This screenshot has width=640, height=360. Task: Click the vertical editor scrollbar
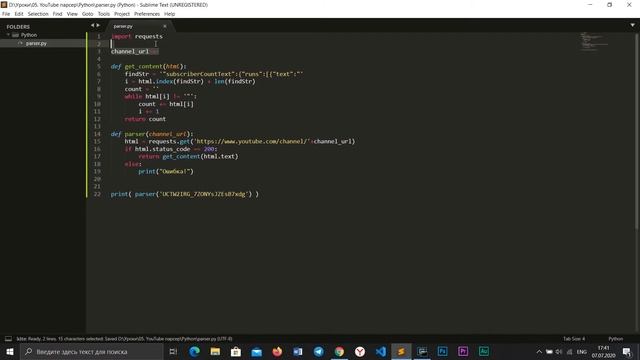click(x=637, y=131)
